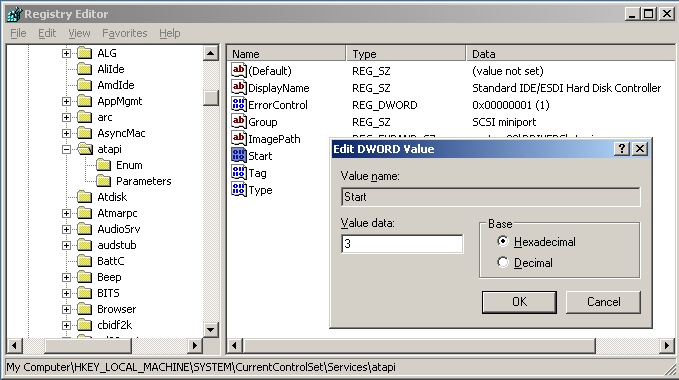Collapse the atapi tree node

[66, 150]
